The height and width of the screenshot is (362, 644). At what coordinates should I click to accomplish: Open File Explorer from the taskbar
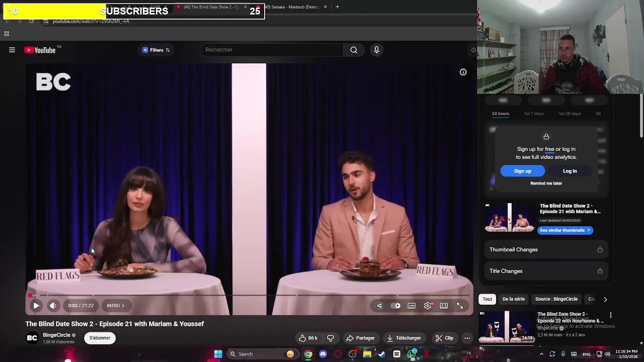367,354
